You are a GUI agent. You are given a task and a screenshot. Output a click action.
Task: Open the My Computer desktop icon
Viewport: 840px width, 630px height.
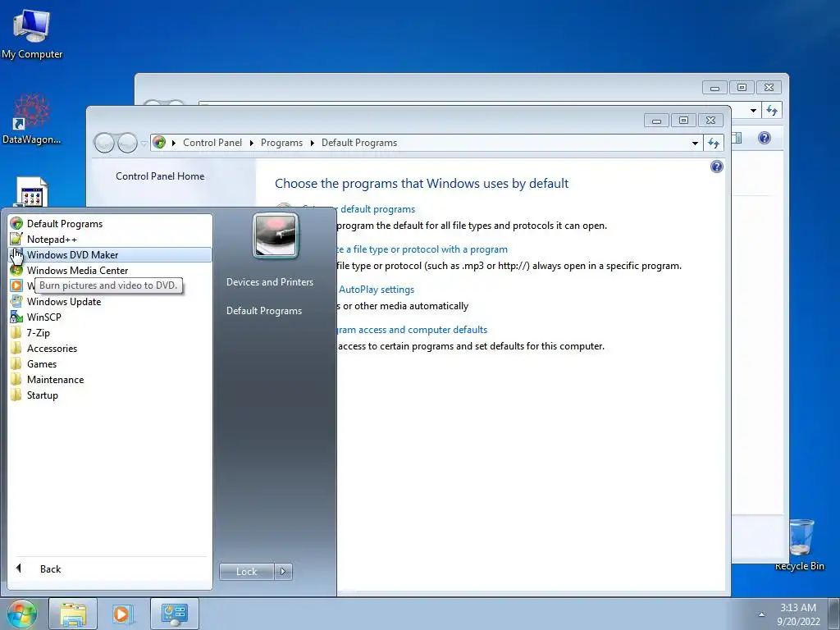click(x=32, y=34)
